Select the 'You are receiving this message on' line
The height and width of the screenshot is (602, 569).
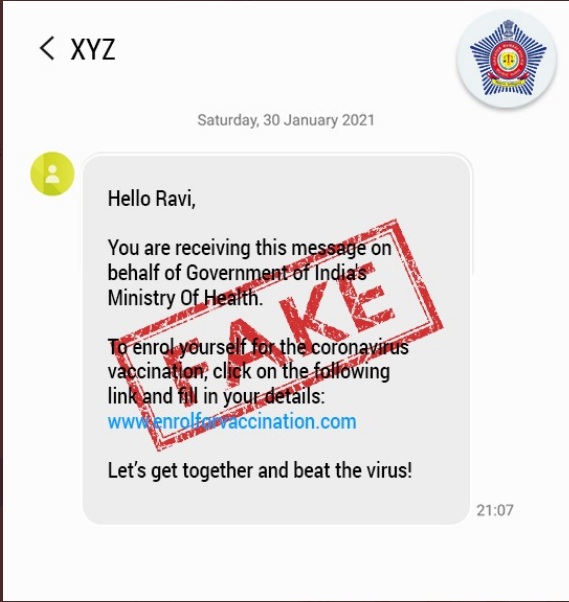pyautogui.click(x=250, y=248)
